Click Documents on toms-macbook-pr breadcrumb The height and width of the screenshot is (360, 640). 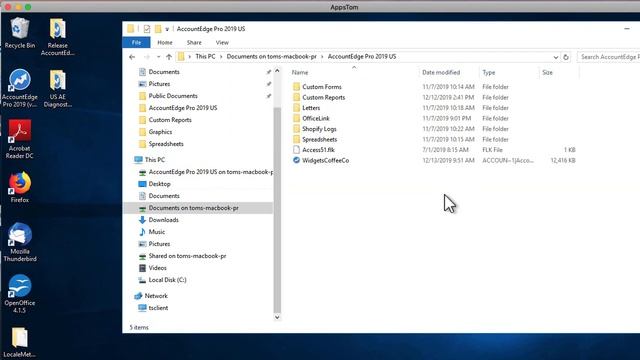(x=271, y=57)
